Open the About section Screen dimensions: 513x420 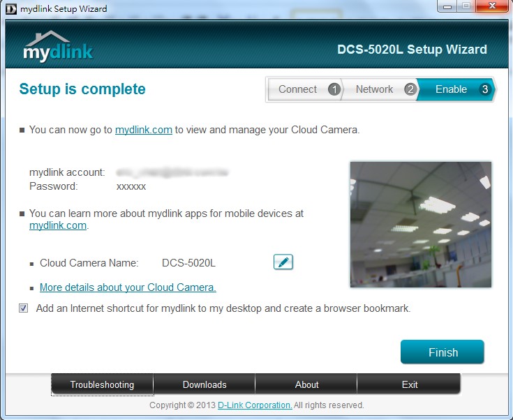(306, 384)
